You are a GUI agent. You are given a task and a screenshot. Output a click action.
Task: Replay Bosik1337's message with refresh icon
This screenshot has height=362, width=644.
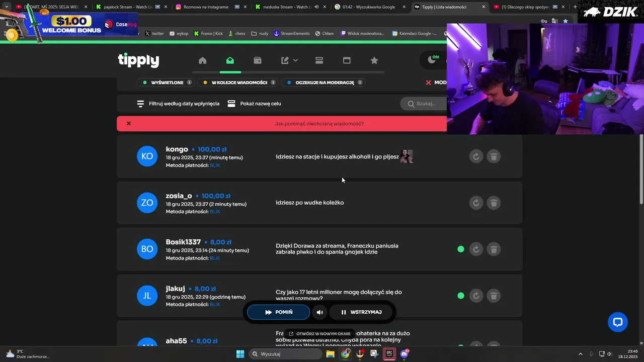[x=476, y=249]
